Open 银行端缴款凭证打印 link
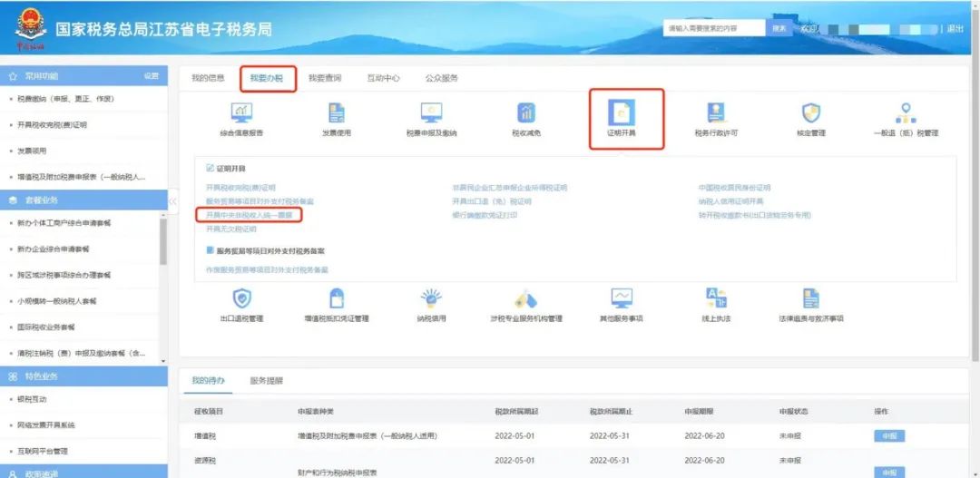Screen dimensions: 980x478 pos(485,215)
